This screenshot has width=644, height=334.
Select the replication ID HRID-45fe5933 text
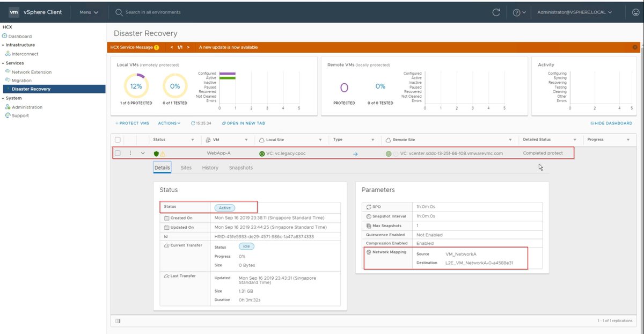pos(264,236)
